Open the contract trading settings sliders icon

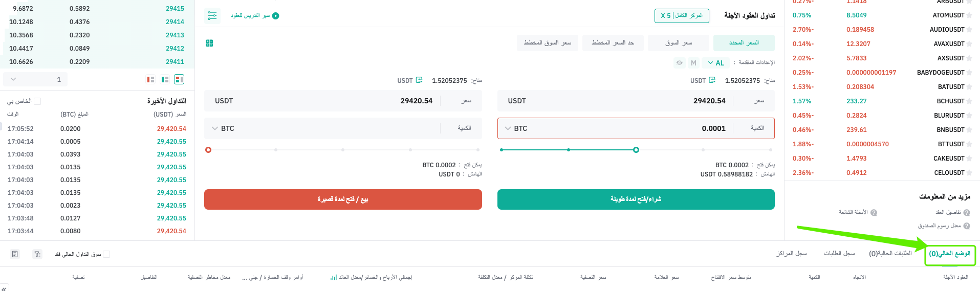tap(212, 16)
